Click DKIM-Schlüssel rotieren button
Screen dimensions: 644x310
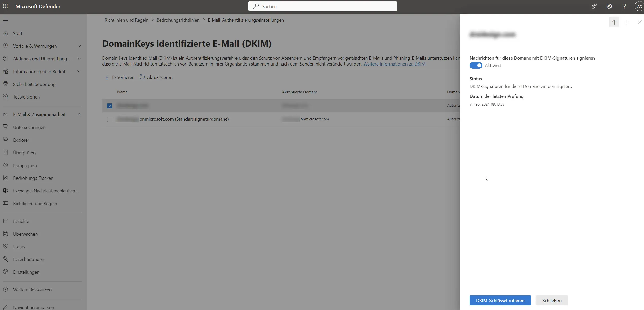pos(500,300)
